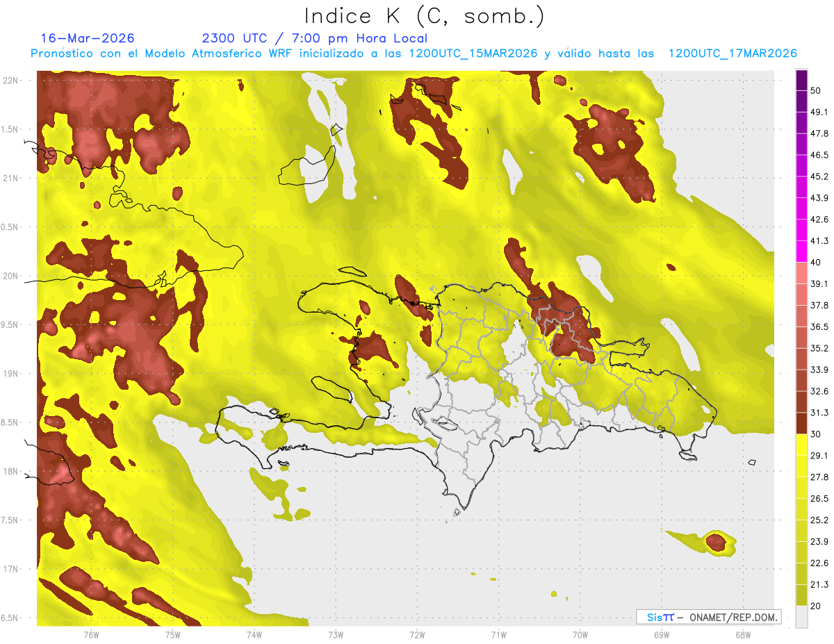Click the '73W' longitude label
834x644 pixels.
[336, 634]
